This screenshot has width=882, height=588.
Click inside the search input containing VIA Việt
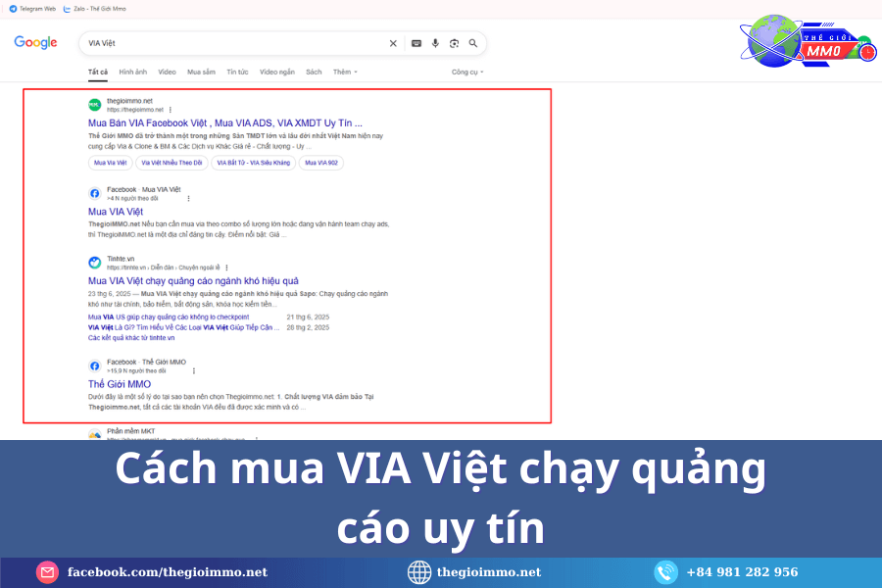[245, 43]
